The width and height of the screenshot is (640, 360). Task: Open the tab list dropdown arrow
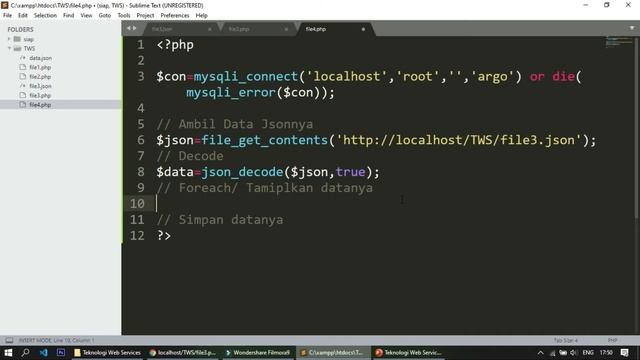coord(632,28)
